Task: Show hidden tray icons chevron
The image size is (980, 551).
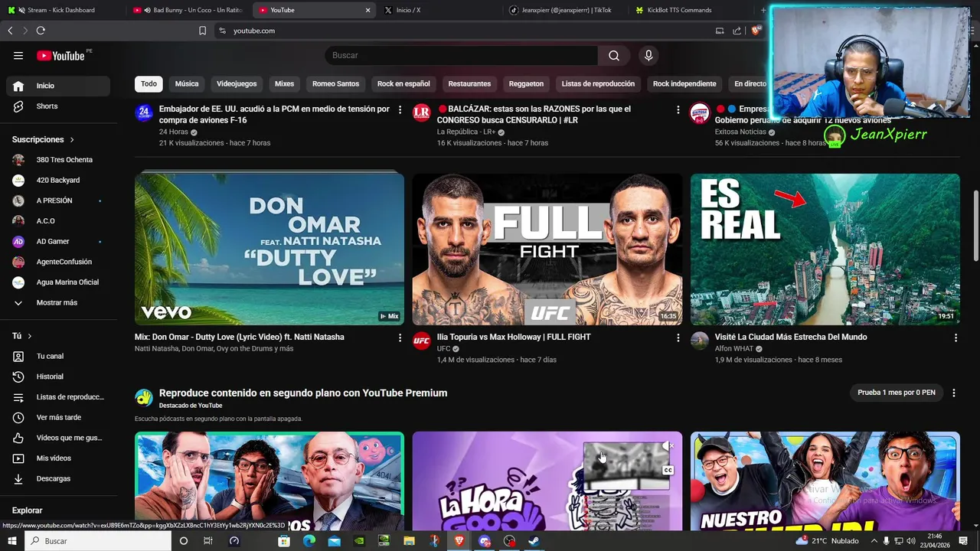Action: pos(873,541)
